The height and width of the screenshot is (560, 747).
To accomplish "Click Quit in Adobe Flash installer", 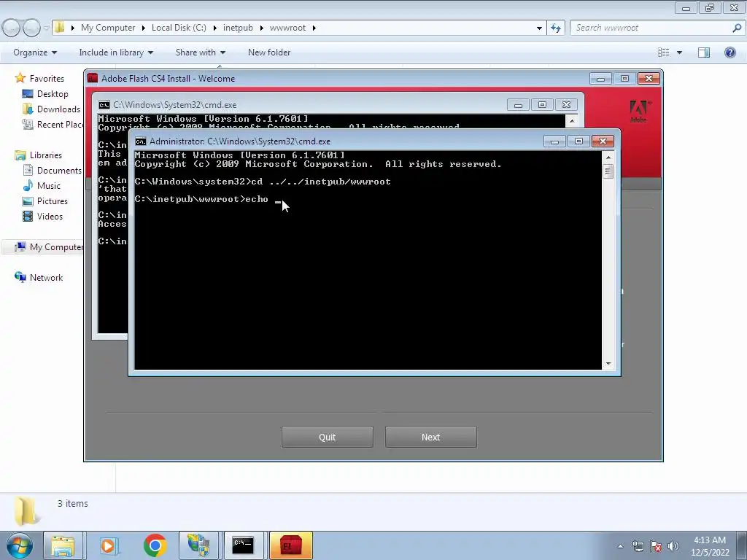I will [x=328, y=437].
